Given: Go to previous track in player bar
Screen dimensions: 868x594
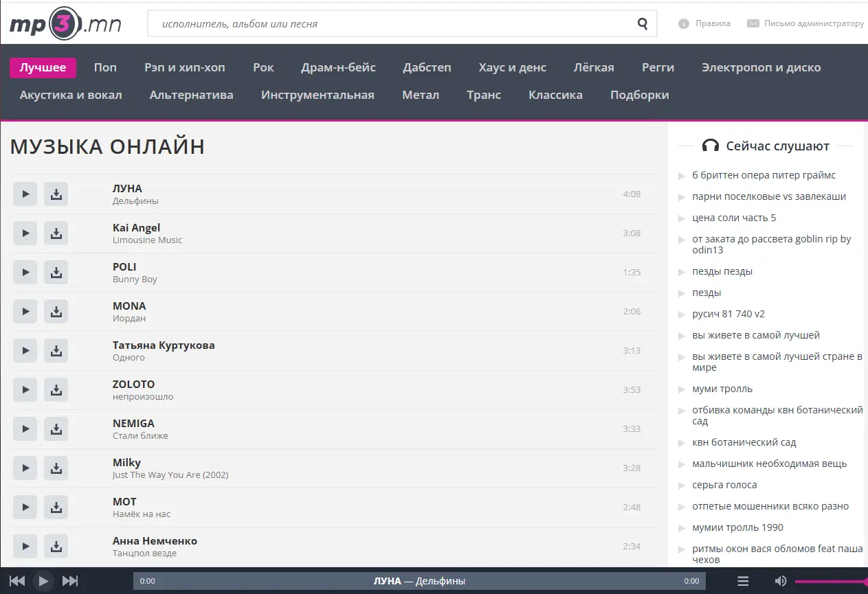Looking at the screenshot, I should click(17, 581).
